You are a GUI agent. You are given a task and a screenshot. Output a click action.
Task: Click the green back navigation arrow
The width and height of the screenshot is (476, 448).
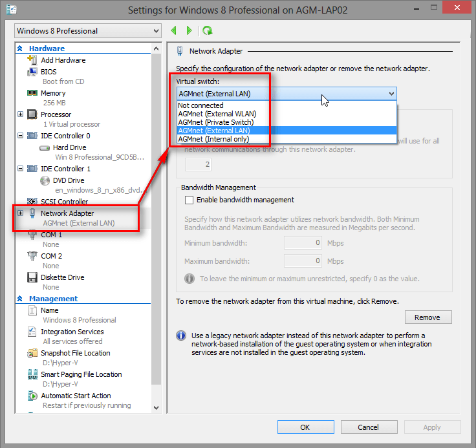(173, 30)
